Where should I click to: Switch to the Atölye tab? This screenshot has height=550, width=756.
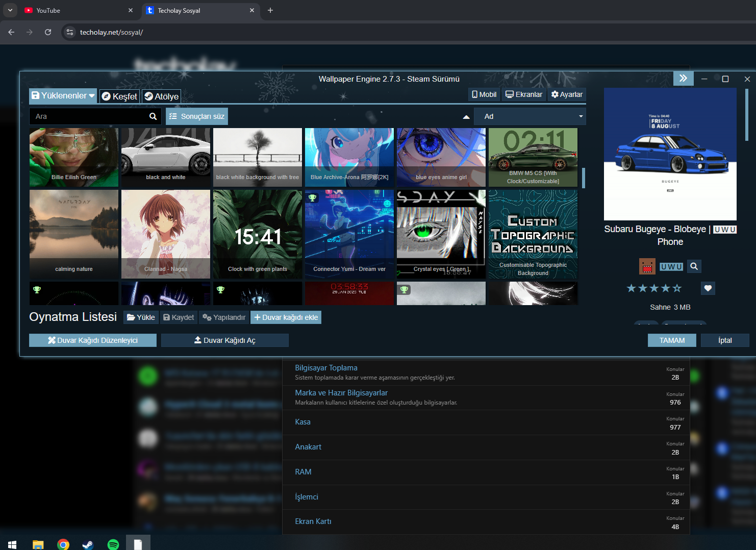pos(161,96)
